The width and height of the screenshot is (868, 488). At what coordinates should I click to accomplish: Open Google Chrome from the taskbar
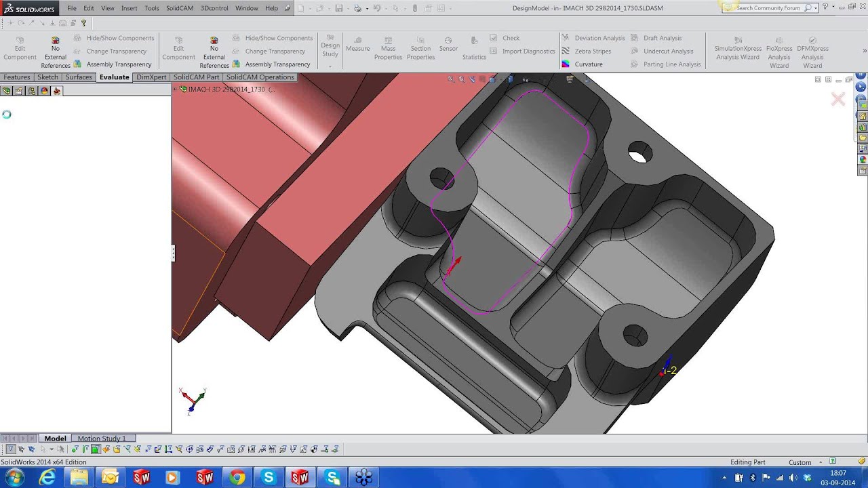pyautogui.click(x=237, y=478)
